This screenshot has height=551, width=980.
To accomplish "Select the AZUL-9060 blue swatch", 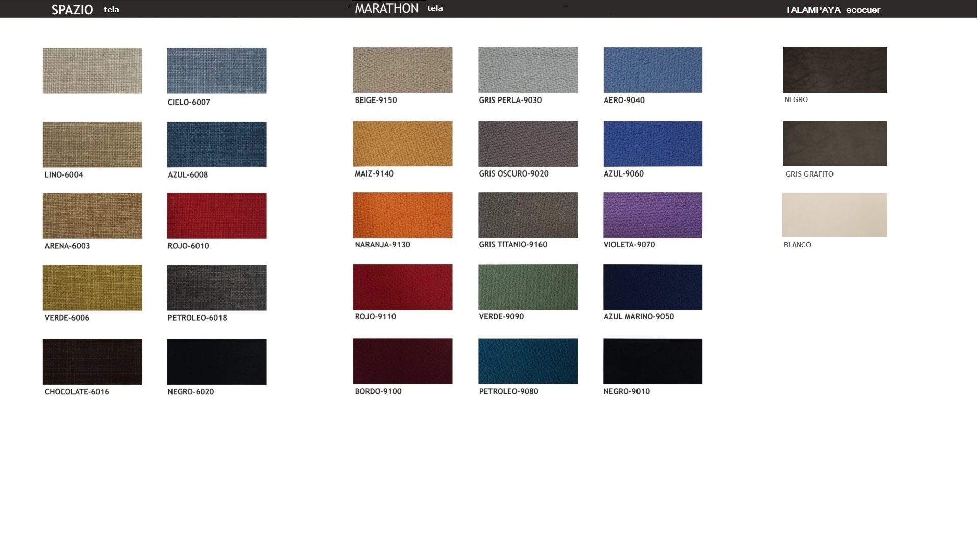I will [x=652, y=143].
